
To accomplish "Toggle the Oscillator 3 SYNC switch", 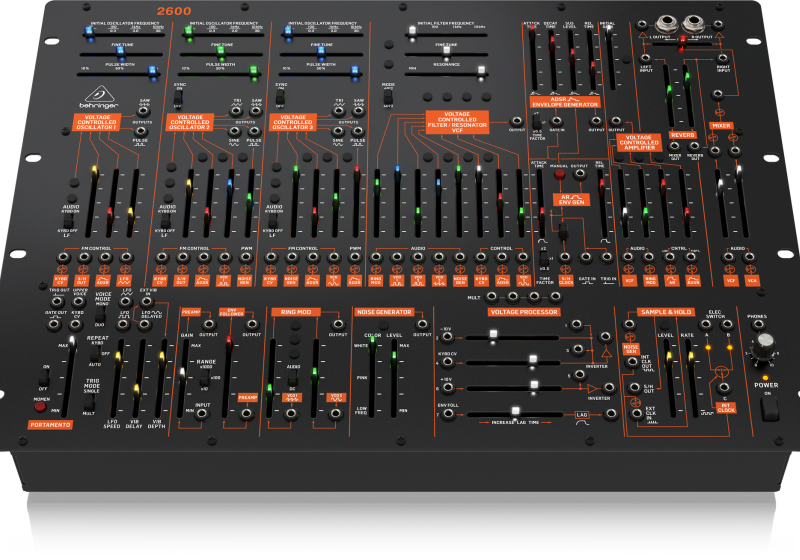I will [x=280, y=97].
